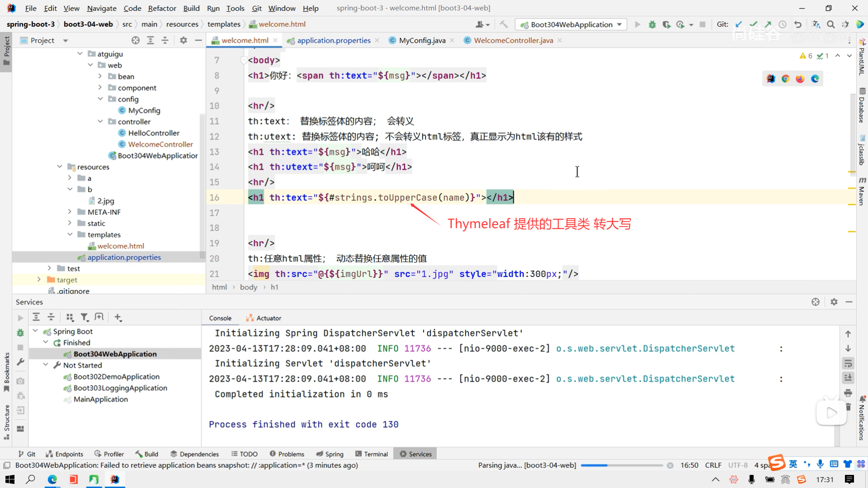
Task: Click the Git update project arrow
Action: [739, 24]
